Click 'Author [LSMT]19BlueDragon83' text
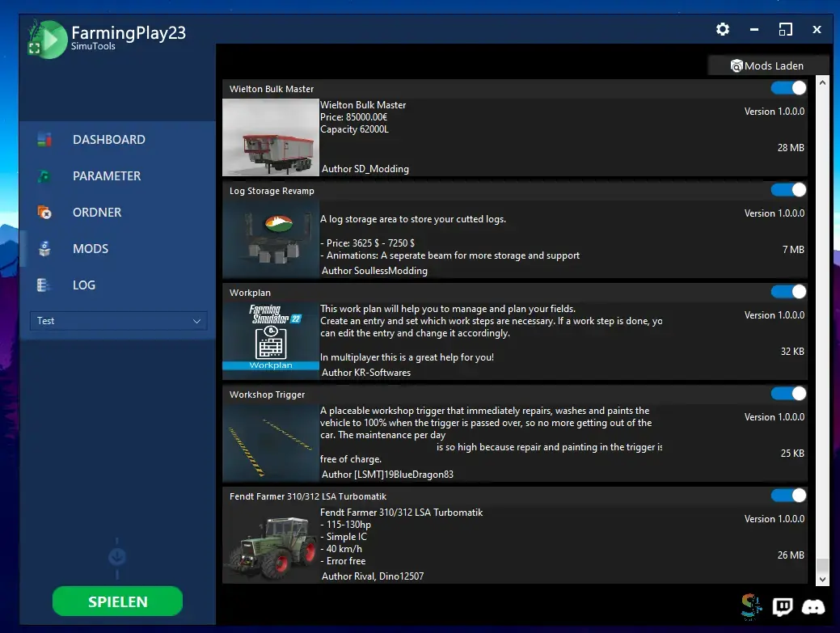Viewport: 840px width, 633px height. click(387, 474)
